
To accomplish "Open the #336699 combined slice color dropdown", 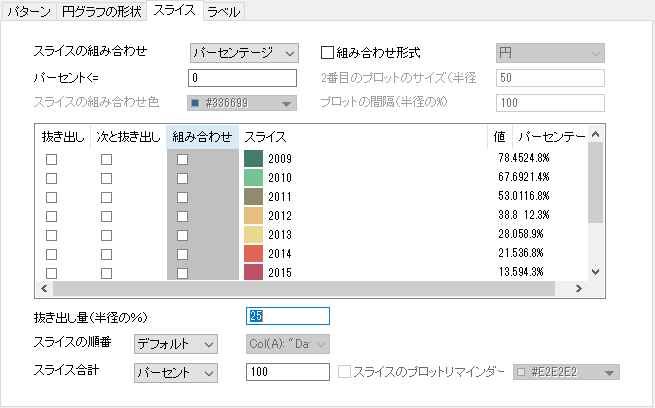I will (242, 103).
